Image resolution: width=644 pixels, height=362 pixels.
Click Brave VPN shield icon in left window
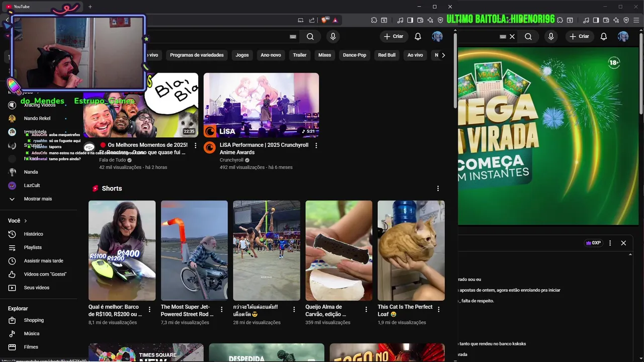tap(440, 20)
